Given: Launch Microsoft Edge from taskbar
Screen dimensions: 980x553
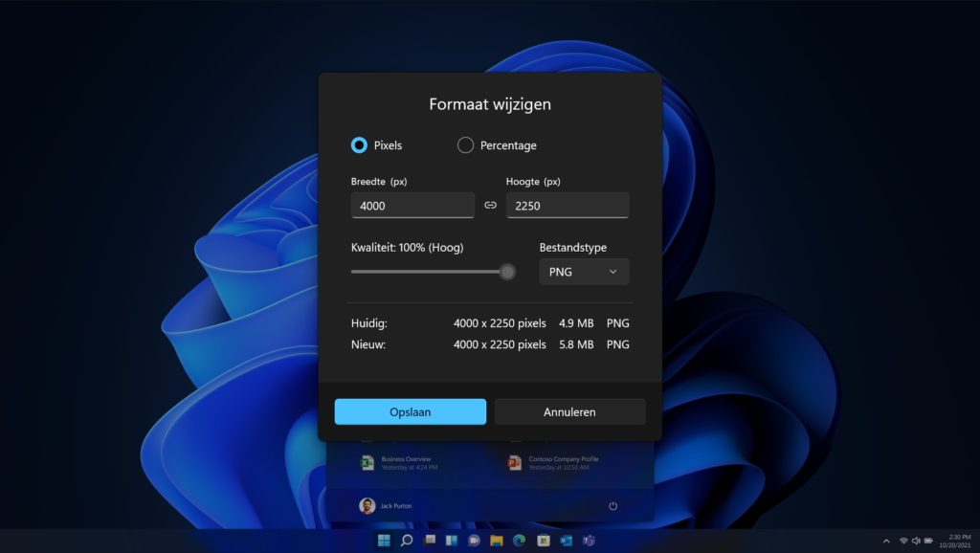Looking at the screenshot, I should pos(519,541).
